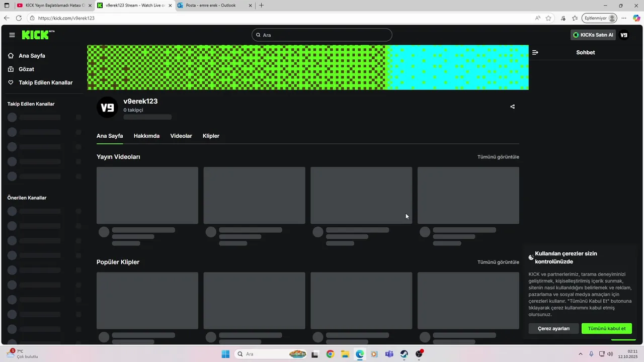Click the browser address bar URL

pyautogui.click(x=66, y=18)
